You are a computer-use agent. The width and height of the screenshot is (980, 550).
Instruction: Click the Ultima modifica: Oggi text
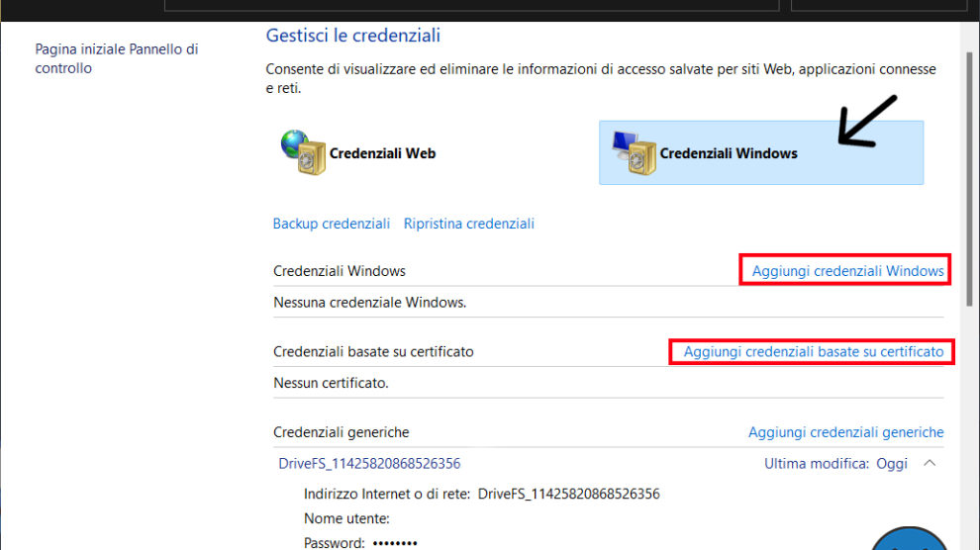[x=835, y=464]
